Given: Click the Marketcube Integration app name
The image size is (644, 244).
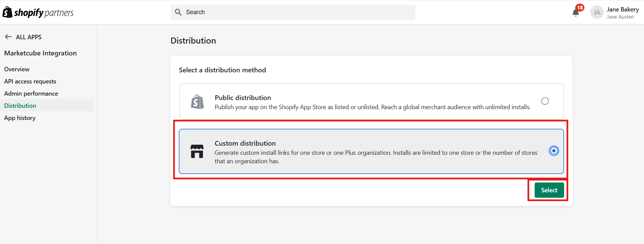Looking at the screenshot, I should click(40, 53).
